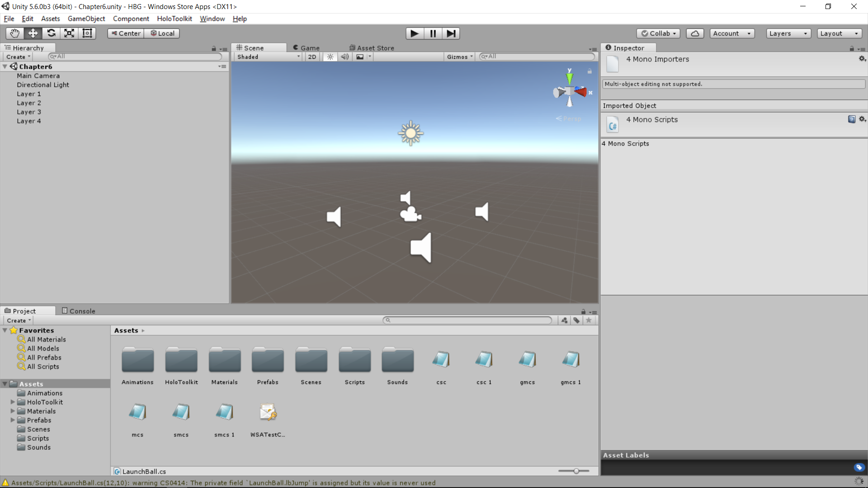Open Hierarchy Create dropdown
The image size is (868, 488).
[19, 57]
